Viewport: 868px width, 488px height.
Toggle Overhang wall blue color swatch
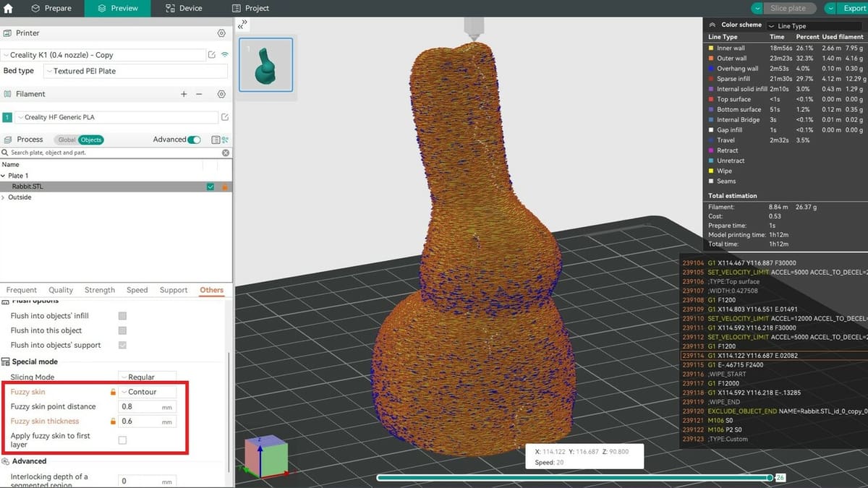coord(711,69)
